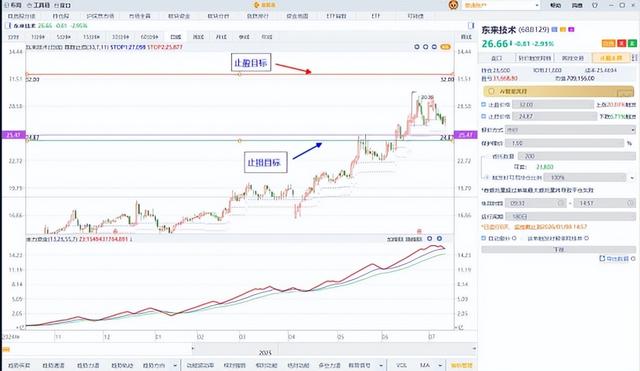Tick the checkbox beside the 32.00 price field
The image size is (640, 371).
pyautogui.click(x=484, y=104)
